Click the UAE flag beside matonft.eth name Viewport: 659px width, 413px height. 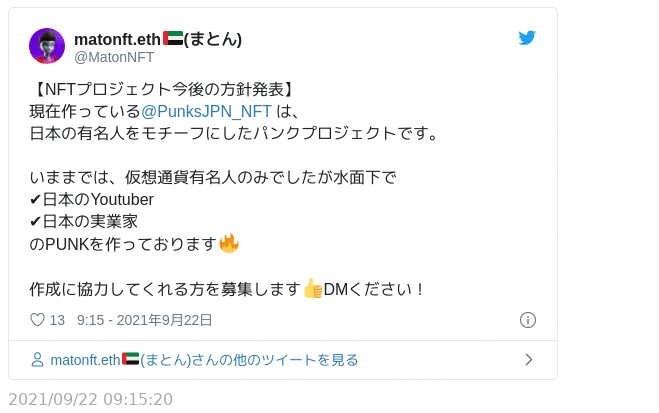172,38
